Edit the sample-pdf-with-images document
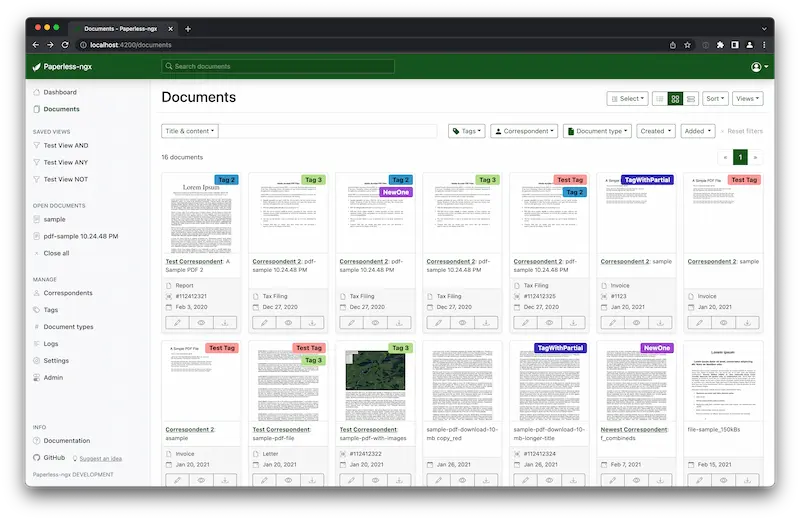The image size is (800, 520). tap(351, 480)
